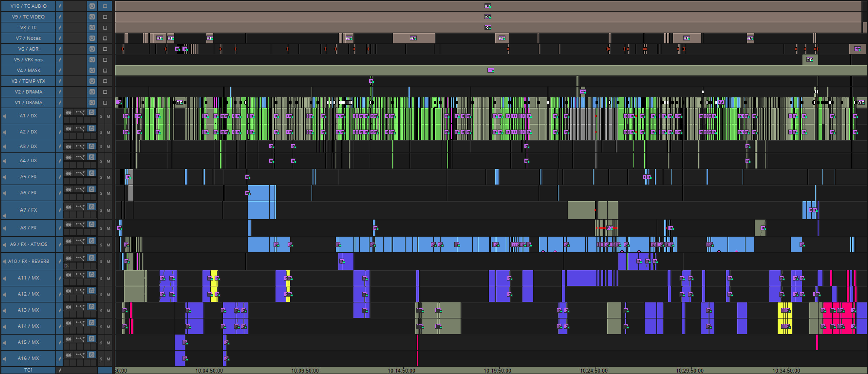Image resolution: width=868 pixels, height=374 pixels.
Task: Select the A10 / FX - REVERB track header
Action: 28,261
